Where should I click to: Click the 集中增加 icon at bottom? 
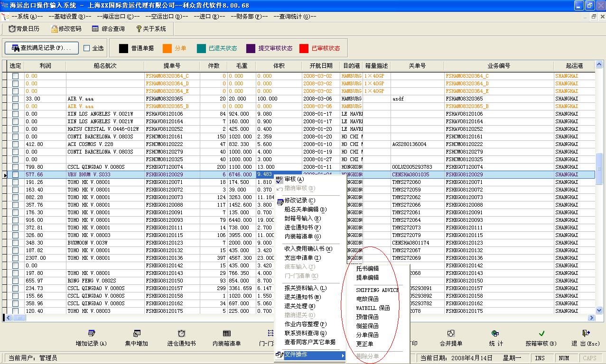click(x=137, y=334)
